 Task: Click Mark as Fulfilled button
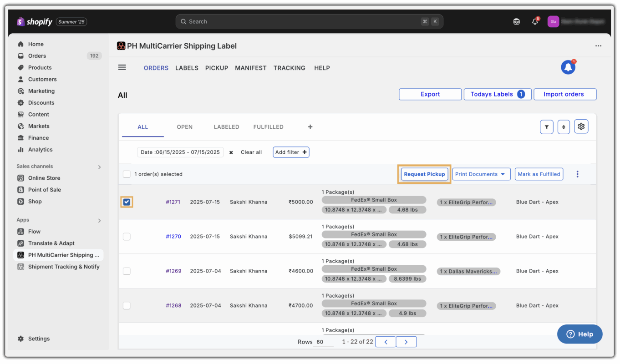(x=539, y=174)
